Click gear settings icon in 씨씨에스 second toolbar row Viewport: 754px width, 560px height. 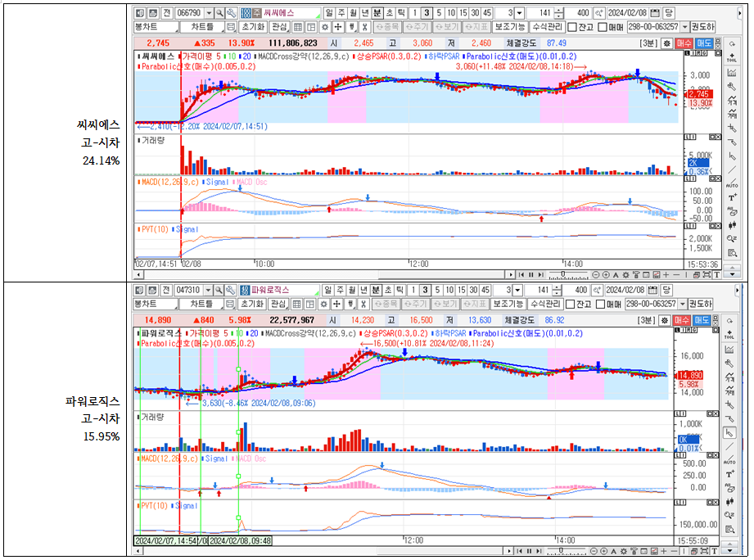[325, 27]
